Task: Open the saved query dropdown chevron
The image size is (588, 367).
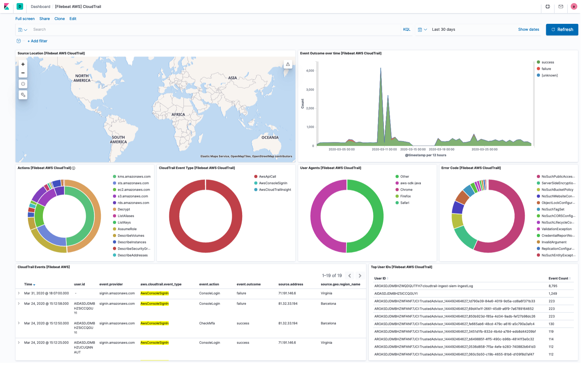Action: 25,29
